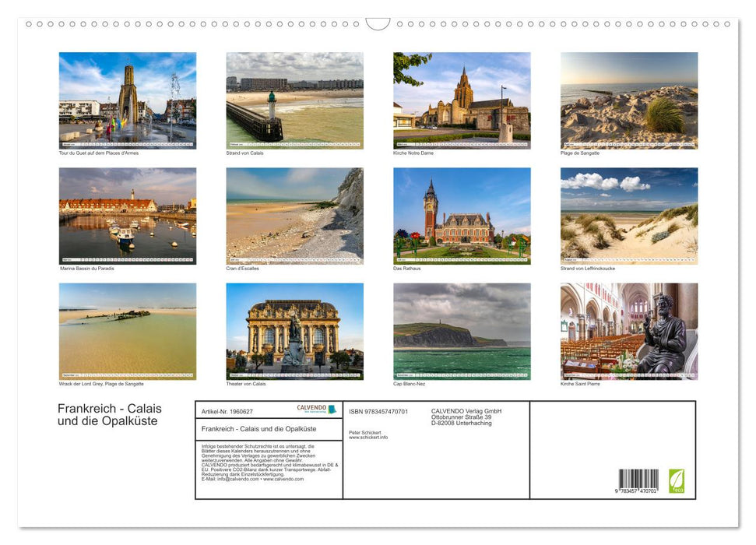Viewport: 756px width, 545px height.
Task: Expand the CALVENDO Verlag address section
Action: click(x=465, y=417)
